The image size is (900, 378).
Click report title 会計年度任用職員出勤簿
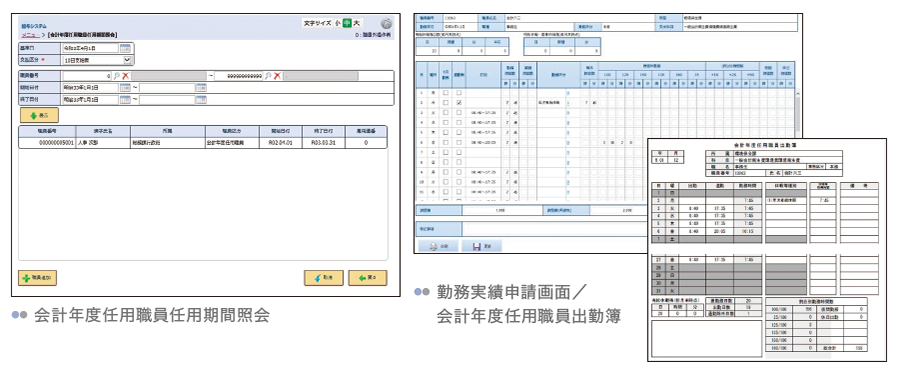pos(766,146)
